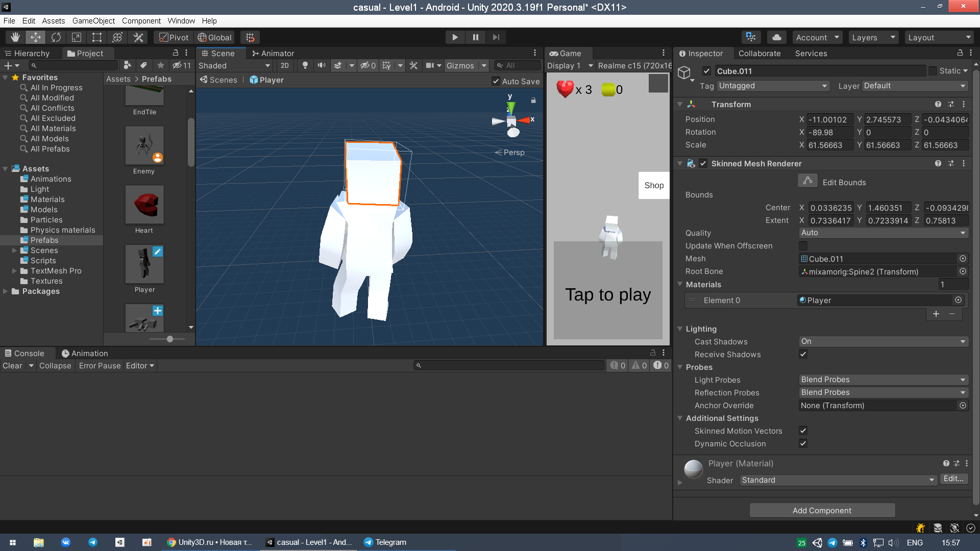Open scene camera settings icon
The image size is (980, 551).
[430, 65]
